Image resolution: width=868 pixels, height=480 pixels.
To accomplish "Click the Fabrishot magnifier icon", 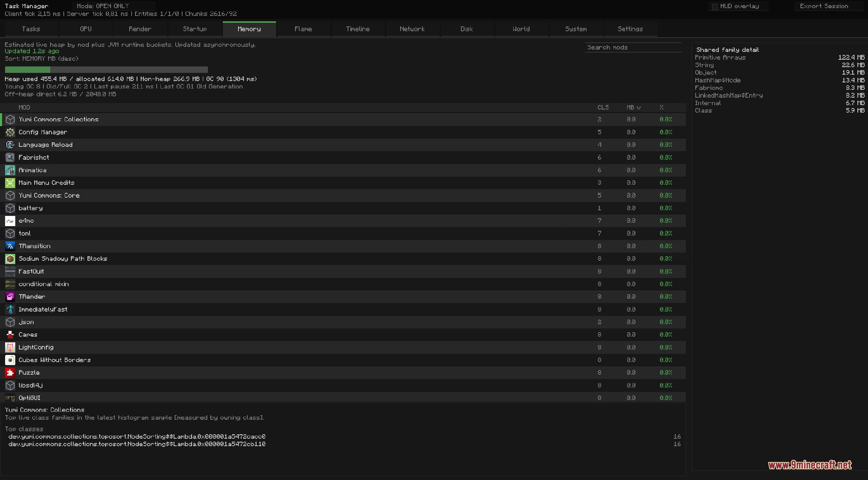I will tap(10, 158).
